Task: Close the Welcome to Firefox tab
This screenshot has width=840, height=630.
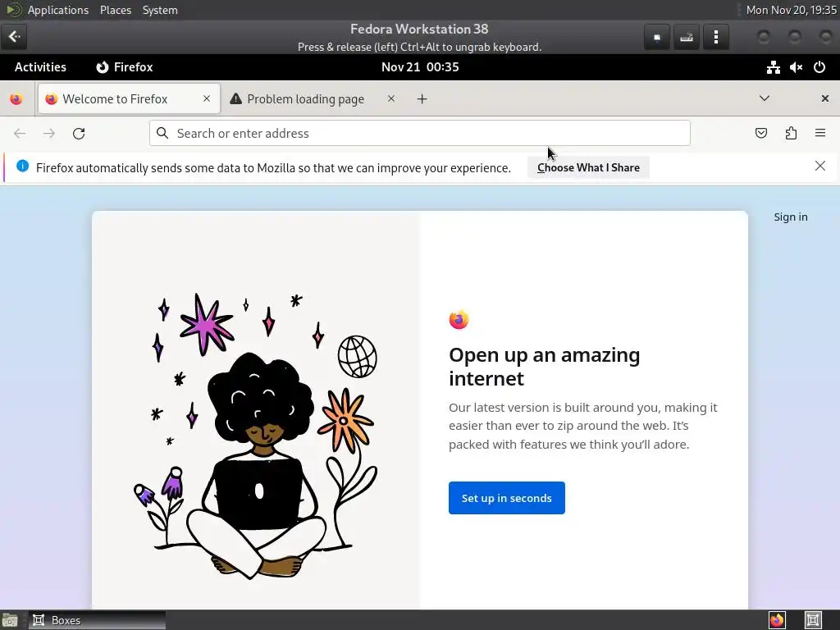Action: click(x=207, y=98)
